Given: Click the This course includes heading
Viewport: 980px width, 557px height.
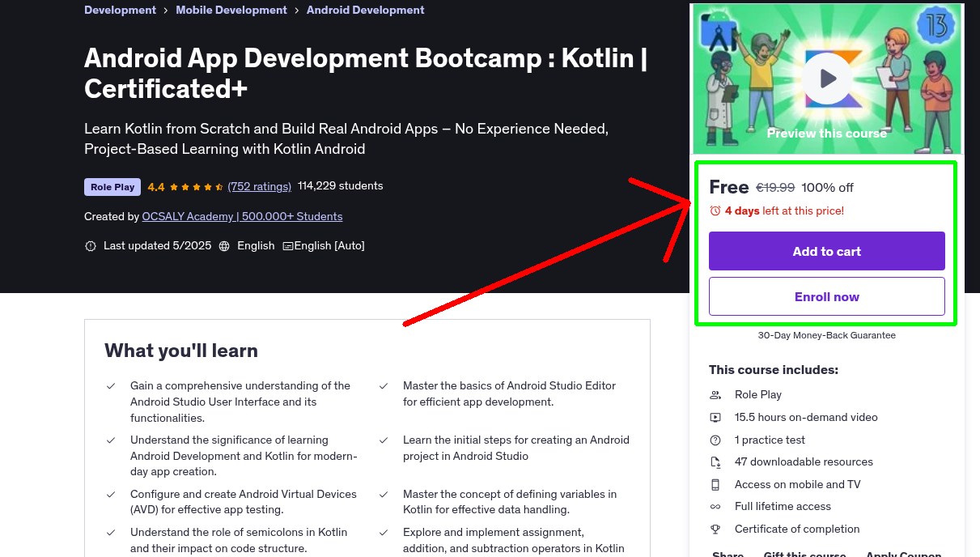Looking at the screenshot, I should click(x=774, y=370).
